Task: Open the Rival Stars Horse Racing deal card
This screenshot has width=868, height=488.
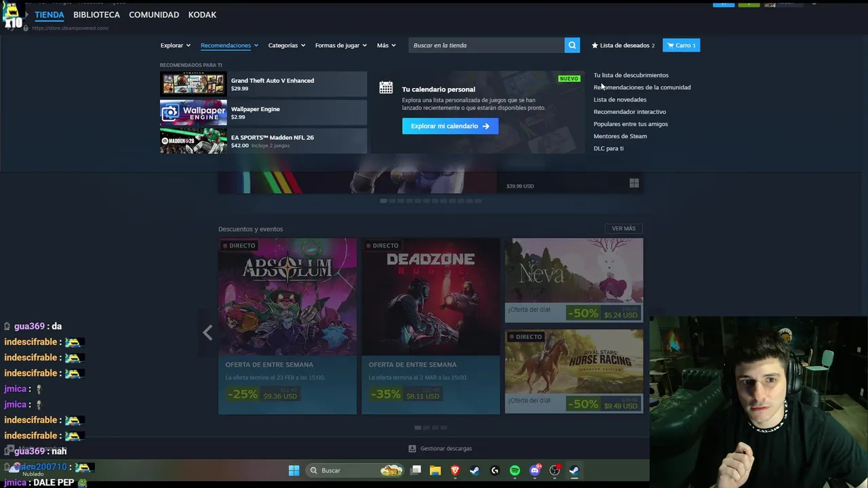Action: pos(574,371)
